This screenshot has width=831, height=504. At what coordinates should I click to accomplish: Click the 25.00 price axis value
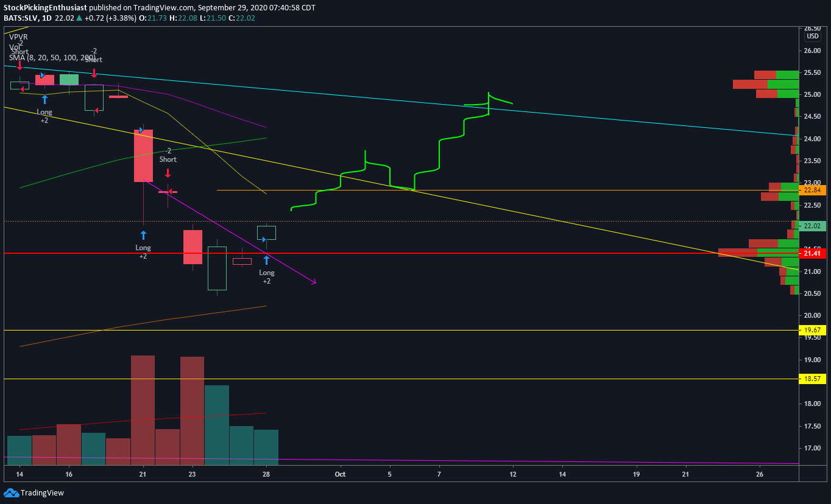click(812, 95)
